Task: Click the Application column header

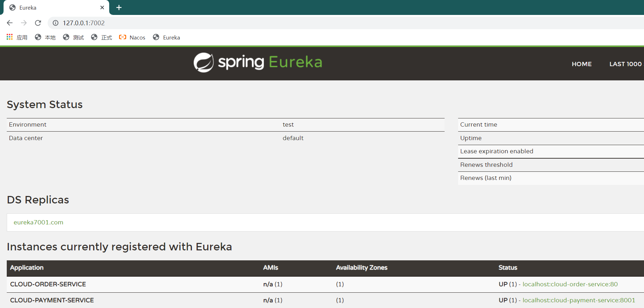Action: [27, 267]
